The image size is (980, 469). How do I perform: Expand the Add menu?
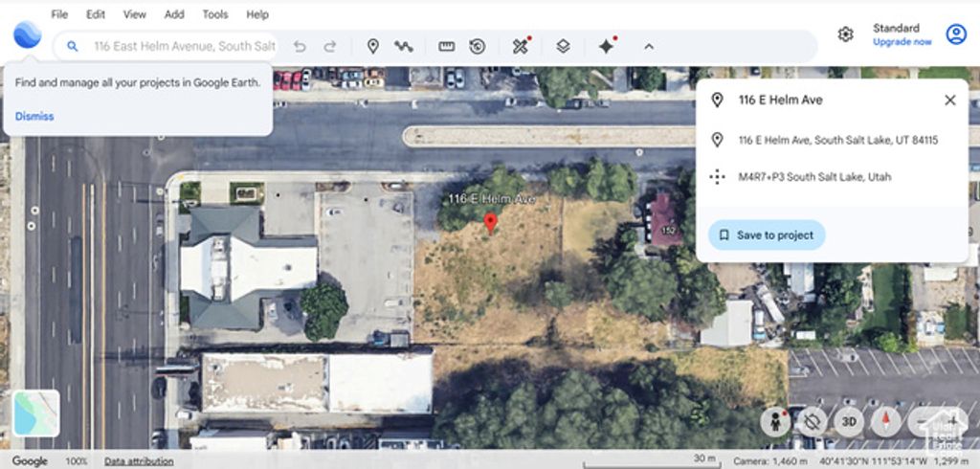coord(174,14)
